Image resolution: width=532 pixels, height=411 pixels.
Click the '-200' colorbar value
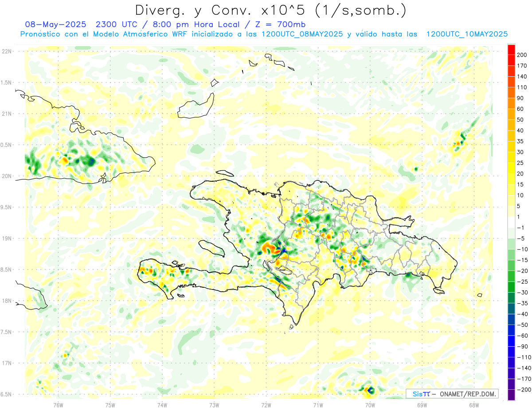coord(524,389)
